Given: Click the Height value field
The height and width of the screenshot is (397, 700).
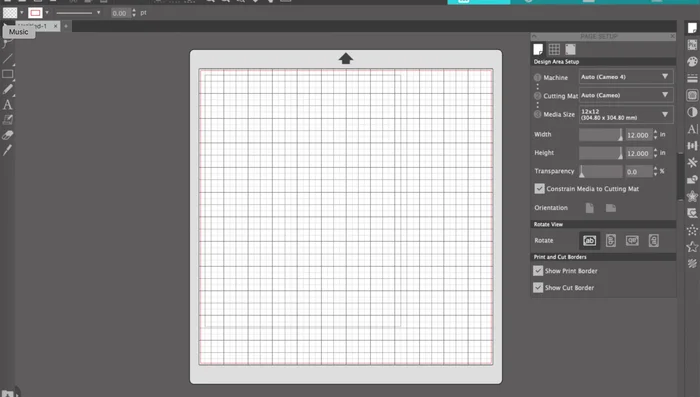Looking at the screenshot, I should point(638,153).
